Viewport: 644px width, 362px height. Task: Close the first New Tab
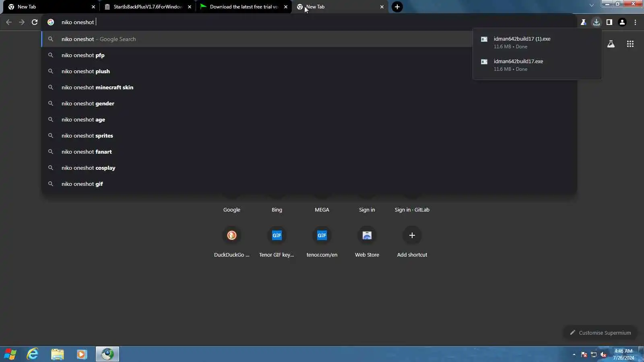click(93, 7)
